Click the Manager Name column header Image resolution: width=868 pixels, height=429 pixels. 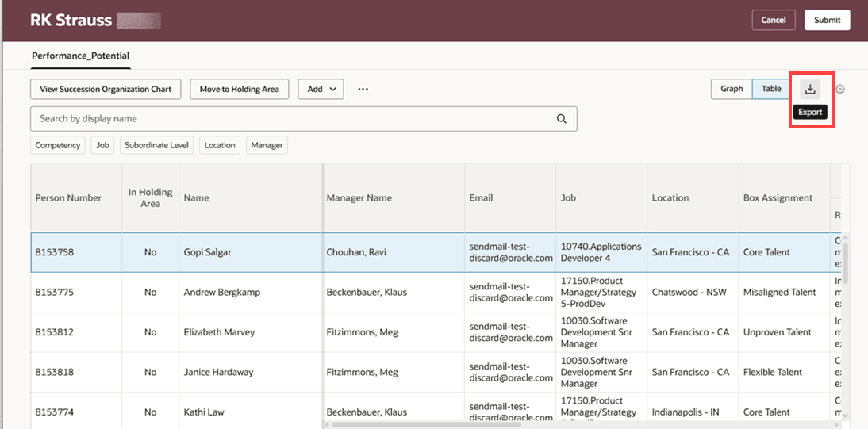394,197
